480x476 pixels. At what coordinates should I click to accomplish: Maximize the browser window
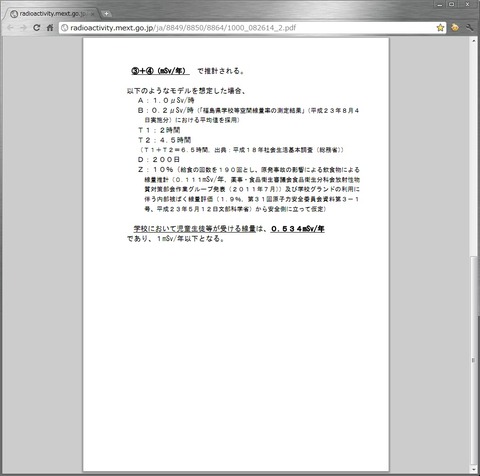pos(452,4)
